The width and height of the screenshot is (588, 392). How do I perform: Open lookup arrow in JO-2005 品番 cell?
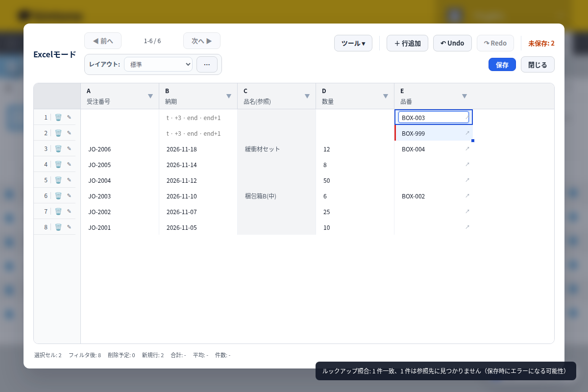pos(467,164)
